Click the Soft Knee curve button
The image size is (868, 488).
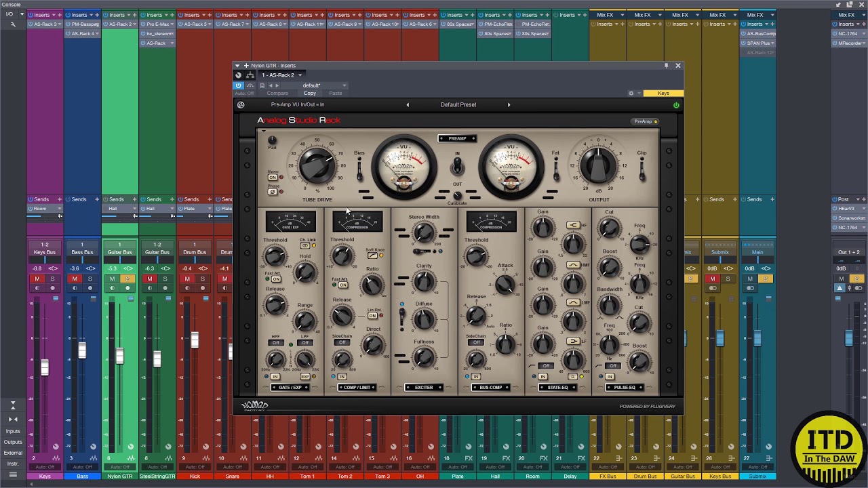pyautogui.click(x=372, y=256)
